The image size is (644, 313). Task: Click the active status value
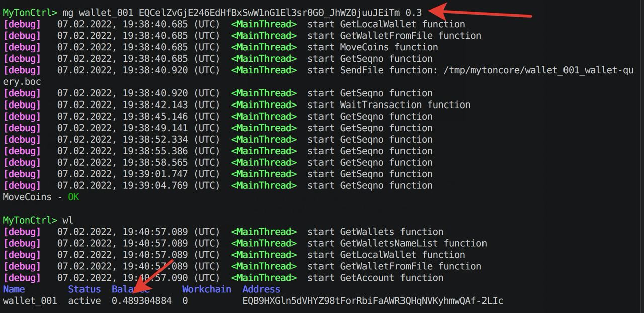(85, 301)
